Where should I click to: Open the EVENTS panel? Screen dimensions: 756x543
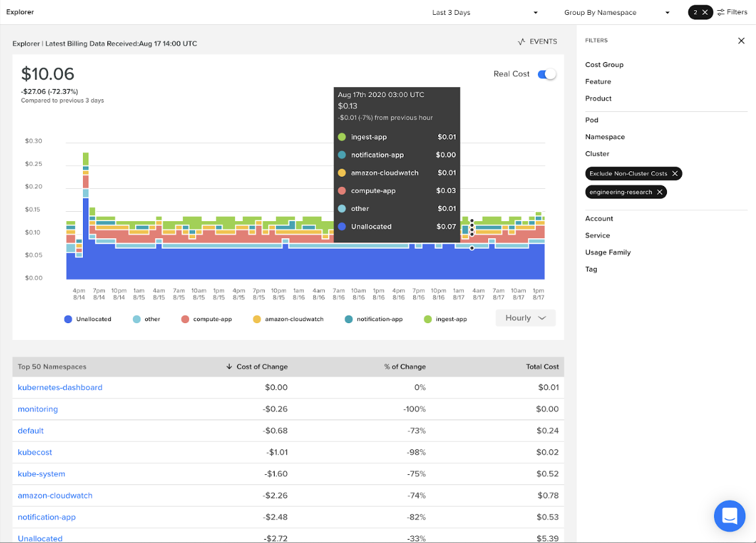tap(537, 41)
